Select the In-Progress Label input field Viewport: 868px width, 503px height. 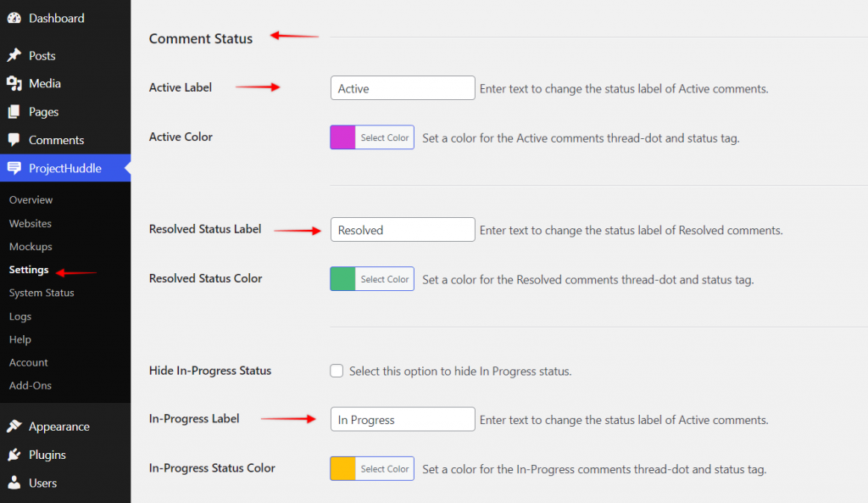tap(402, 419)
